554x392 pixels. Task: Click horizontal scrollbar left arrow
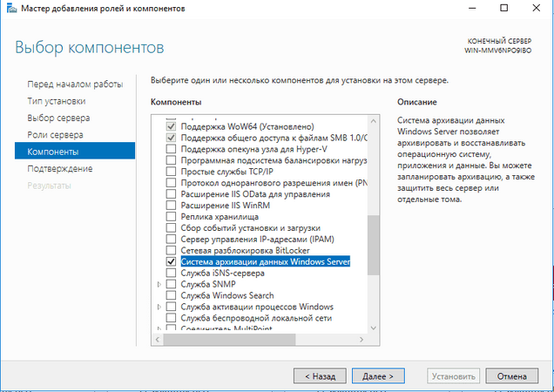click(158, 340)
